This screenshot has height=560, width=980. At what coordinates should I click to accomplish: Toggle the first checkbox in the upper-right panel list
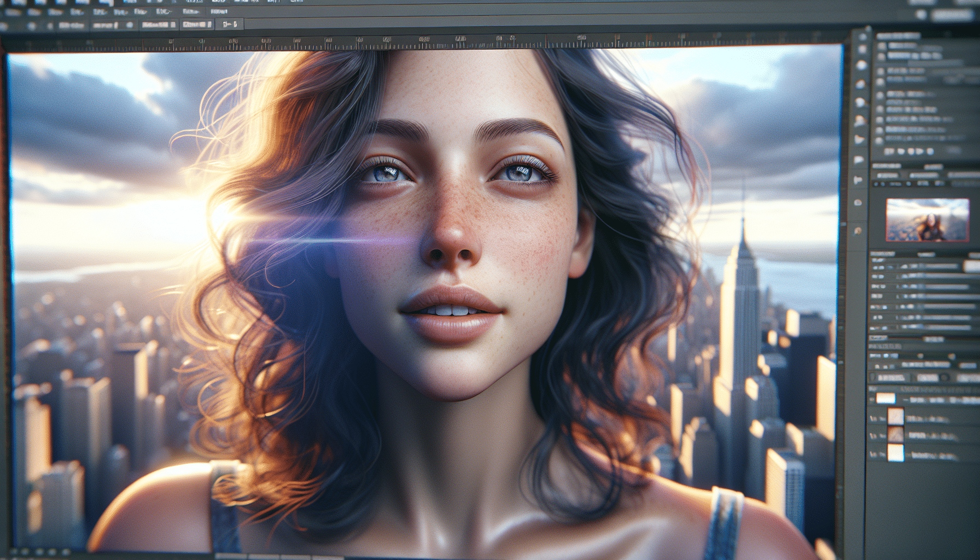pos(882,46)
